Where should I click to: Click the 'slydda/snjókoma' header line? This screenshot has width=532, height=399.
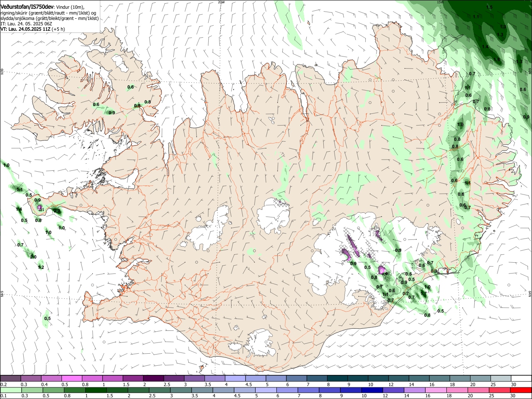[49, 19]
